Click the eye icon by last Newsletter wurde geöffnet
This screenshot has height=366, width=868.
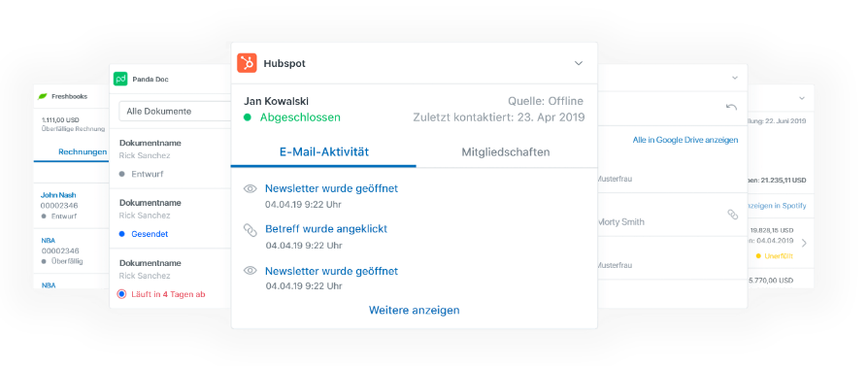250,271
